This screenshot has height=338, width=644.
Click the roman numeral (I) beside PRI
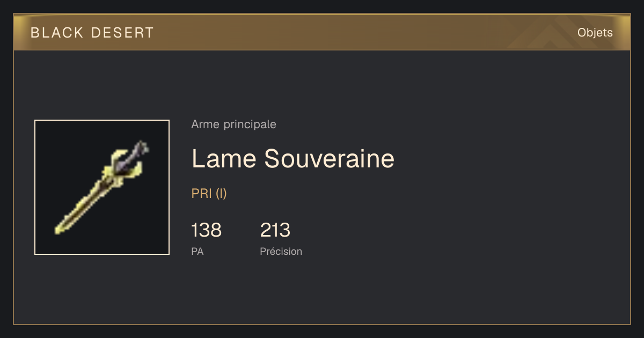coord(221,194)
